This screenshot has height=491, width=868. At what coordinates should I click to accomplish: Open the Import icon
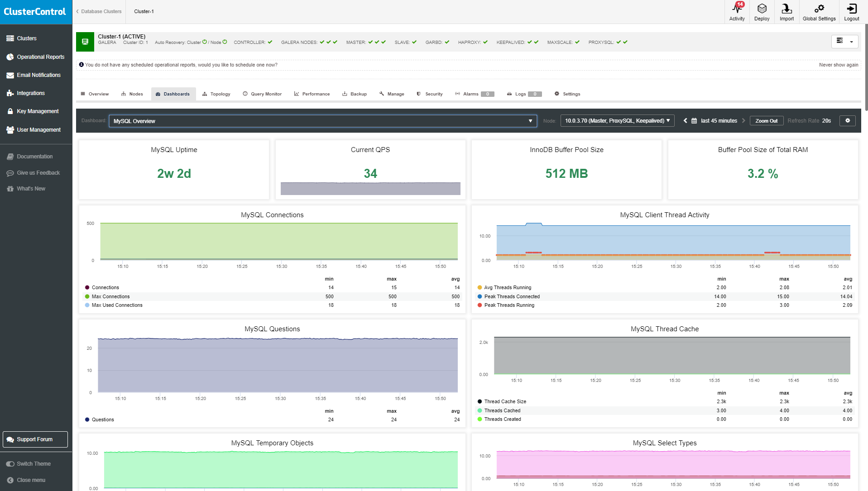786,12
